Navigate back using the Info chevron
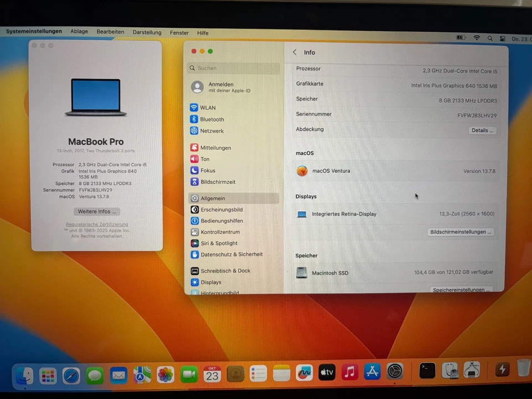The image size is (532, 399). (294, 52)
